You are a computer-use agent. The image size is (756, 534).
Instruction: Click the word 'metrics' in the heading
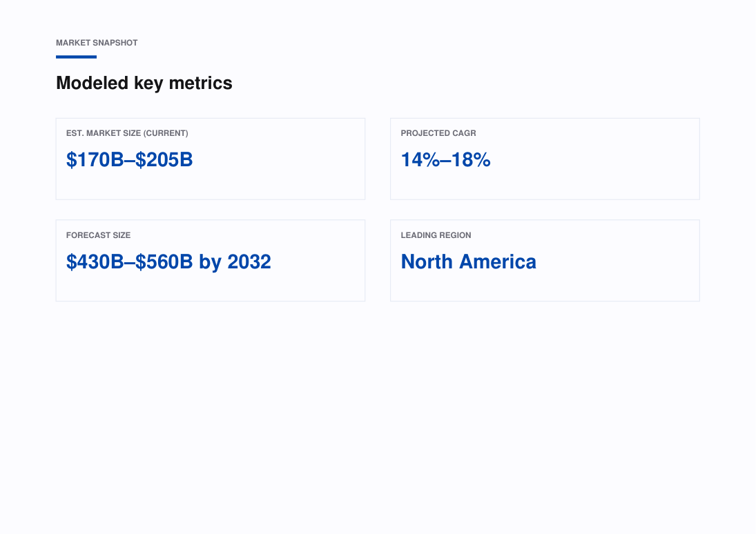(x=201, y=83)
